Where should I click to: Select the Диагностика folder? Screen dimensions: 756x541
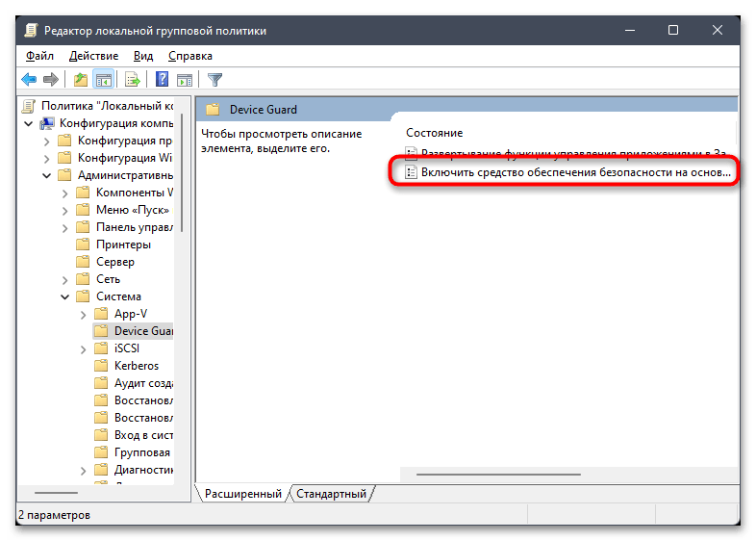[134, 470]
